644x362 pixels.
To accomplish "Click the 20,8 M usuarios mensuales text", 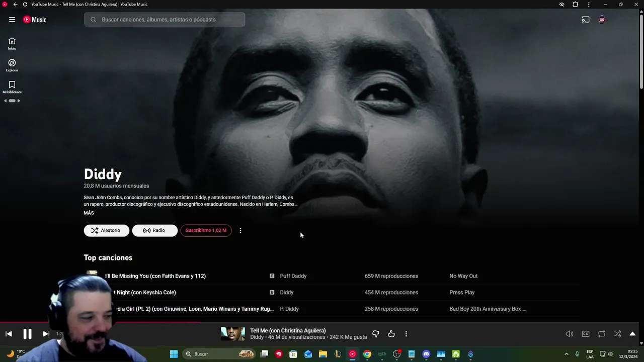I will click(x=116, y=186).
